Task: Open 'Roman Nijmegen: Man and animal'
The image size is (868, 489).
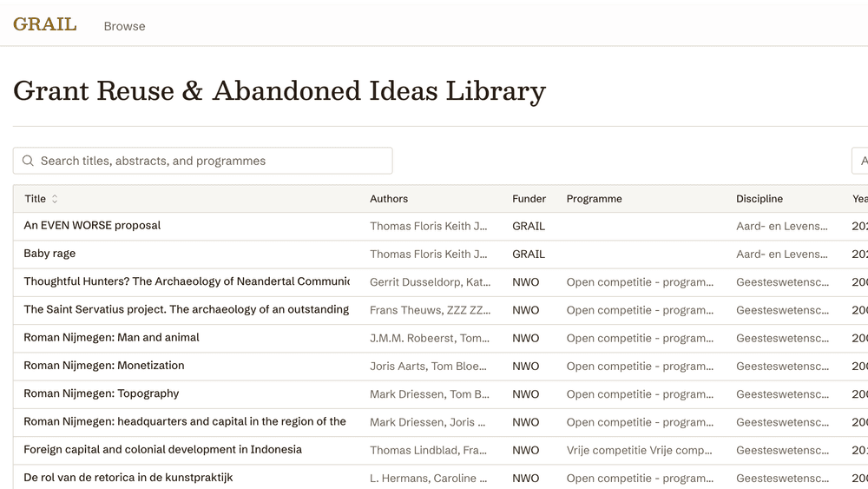Action: click(x=111, y=337)
